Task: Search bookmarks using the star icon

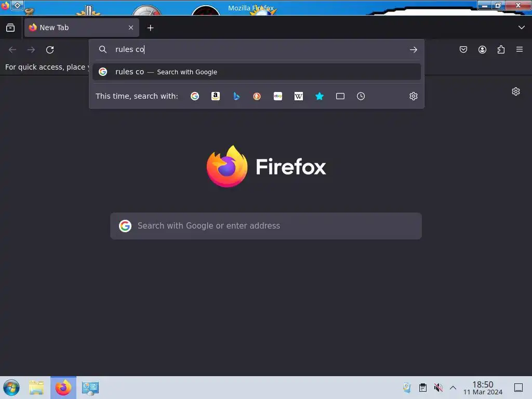Action: (320, 96)
